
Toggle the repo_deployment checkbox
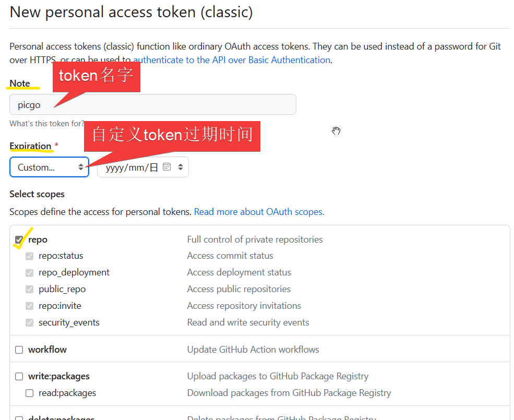[x=30, y=272]
